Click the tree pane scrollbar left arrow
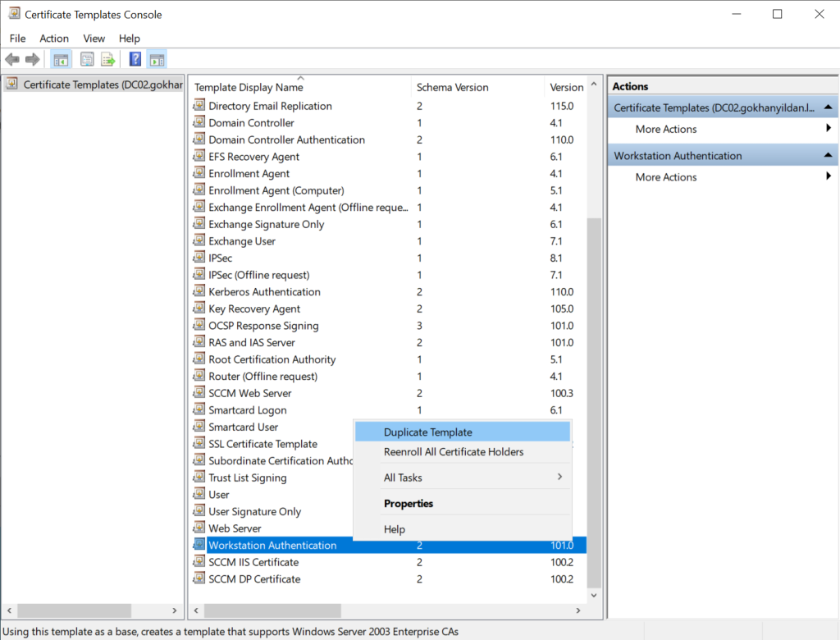Screen dimensions: 840x640 9,610
